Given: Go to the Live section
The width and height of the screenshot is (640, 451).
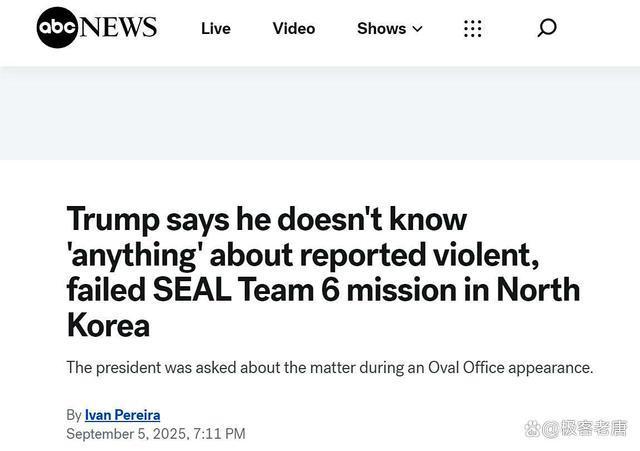Looking at the screenshot, I should tap(215, 28).
